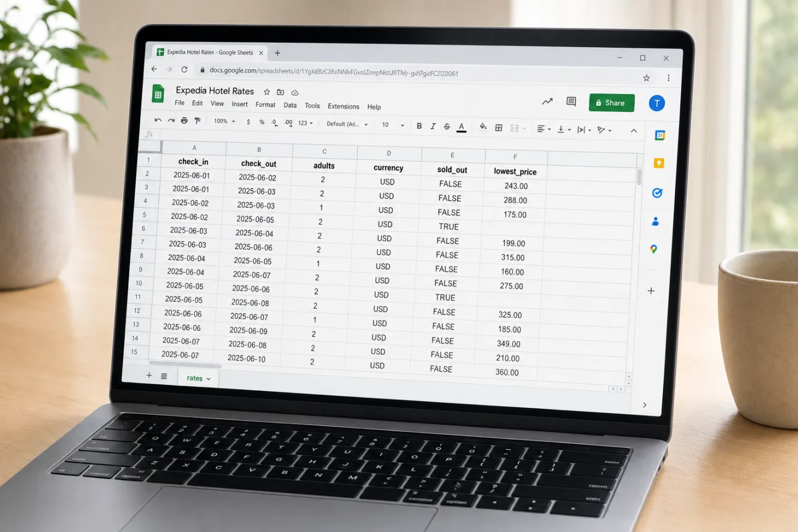Open the Data menu
Screen dimensions: 798x532
coord(290,105)
